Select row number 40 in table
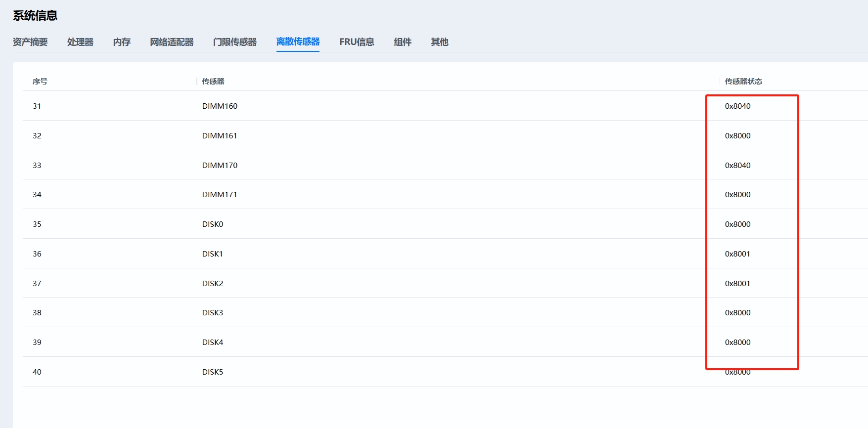Viewport: 868px width, 428px height. tap(37, 372)
